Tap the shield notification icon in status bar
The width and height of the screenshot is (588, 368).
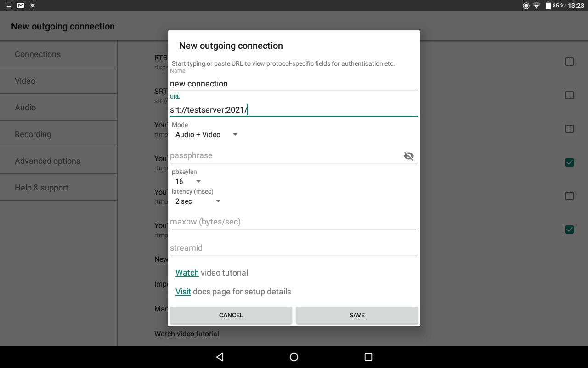(32, 6)
